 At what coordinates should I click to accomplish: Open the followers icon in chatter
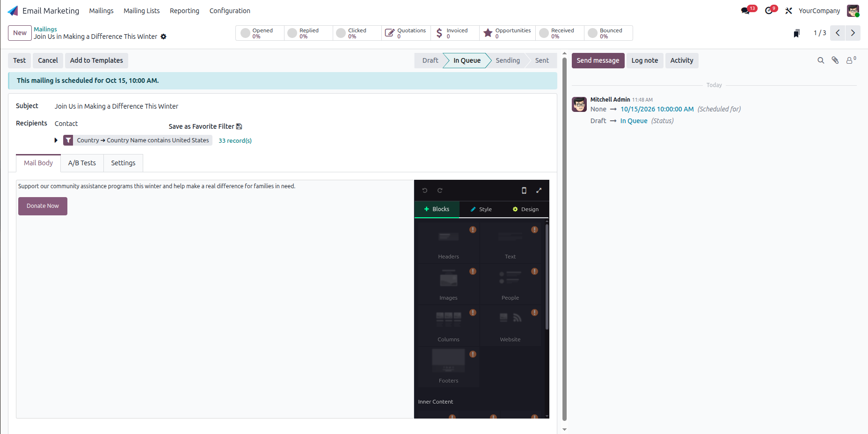850,60
